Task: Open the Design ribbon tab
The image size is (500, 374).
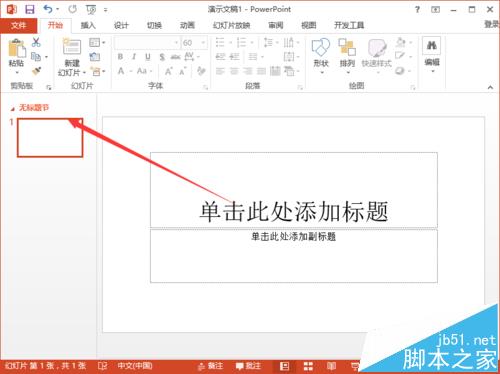Action: pos(121,25)
